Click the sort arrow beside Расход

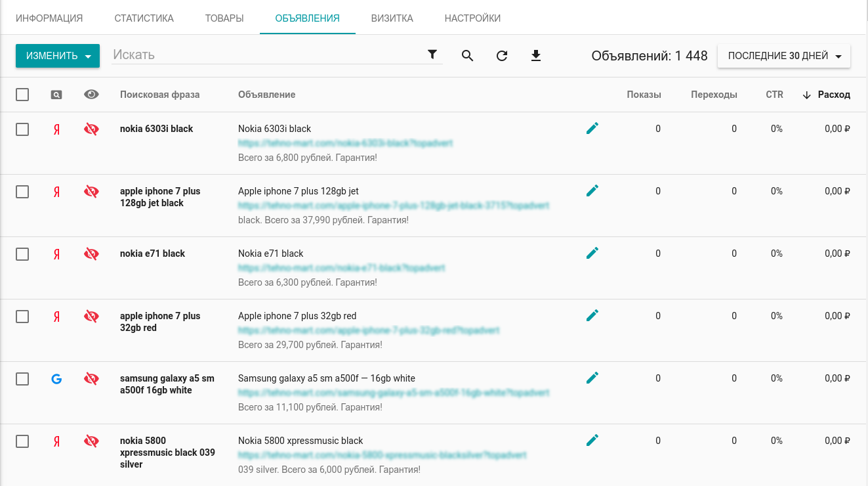(x=807, y=95)
